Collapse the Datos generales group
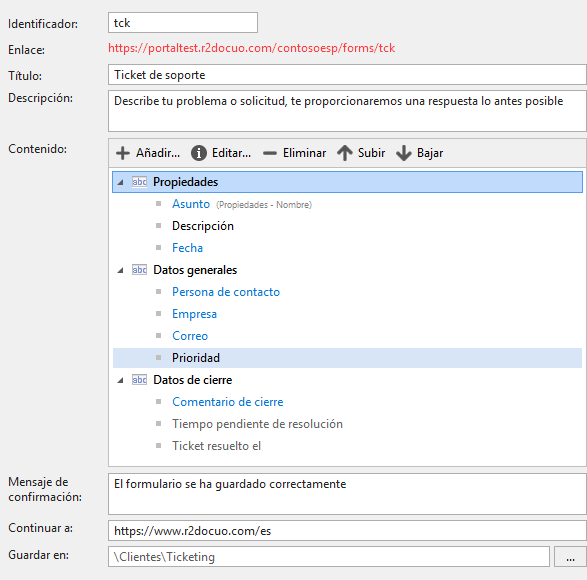The width and height of the screenshot is (587, 580). point(121,270)
